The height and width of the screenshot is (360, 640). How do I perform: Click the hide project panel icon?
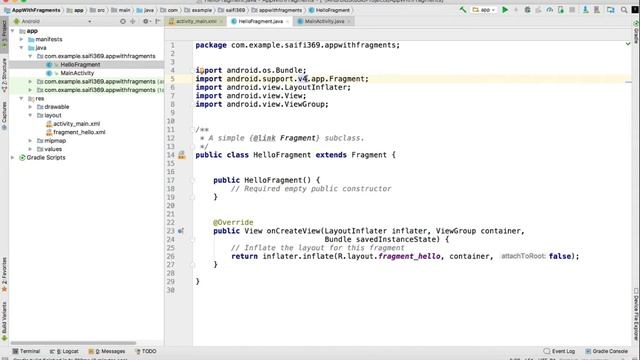158,21
